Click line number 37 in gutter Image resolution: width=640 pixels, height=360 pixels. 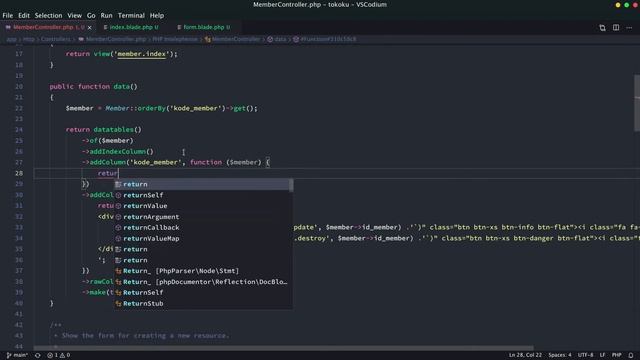coord(19,271)
